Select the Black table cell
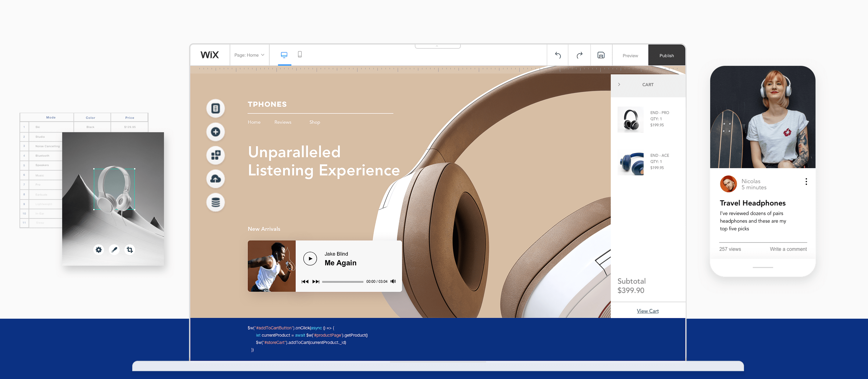 (90, 127)
